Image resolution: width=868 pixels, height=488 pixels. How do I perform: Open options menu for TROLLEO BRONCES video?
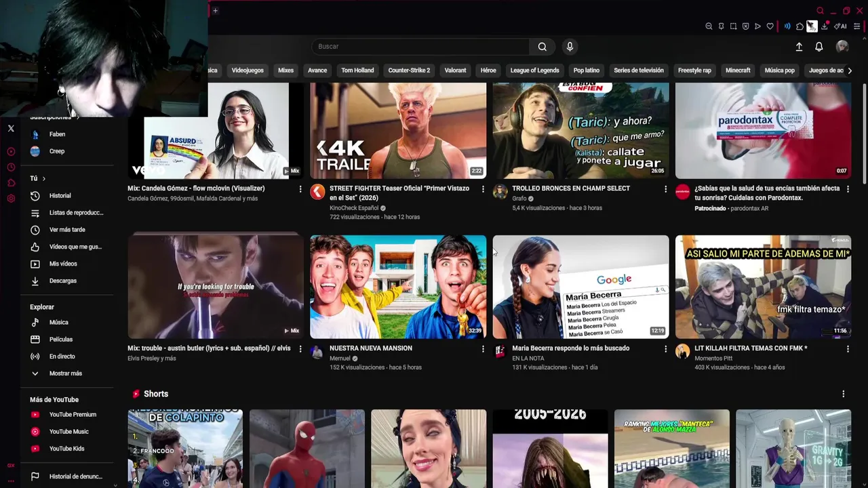point(665,188)
